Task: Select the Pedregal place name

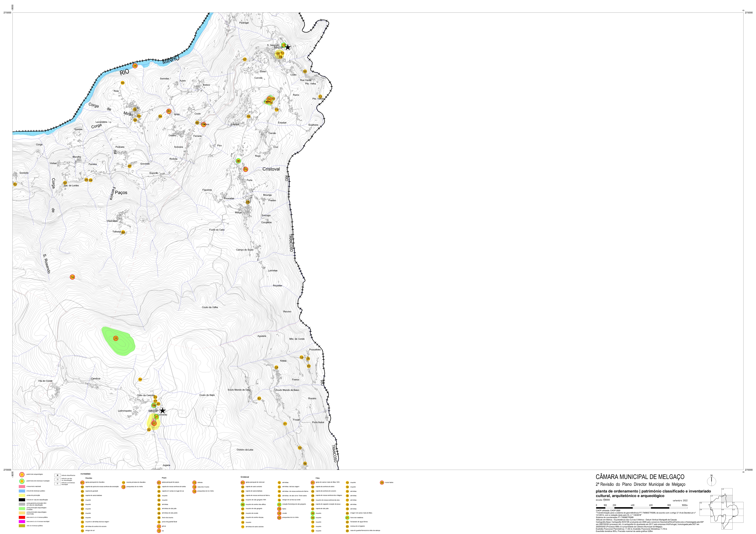Action: [244, 23]
